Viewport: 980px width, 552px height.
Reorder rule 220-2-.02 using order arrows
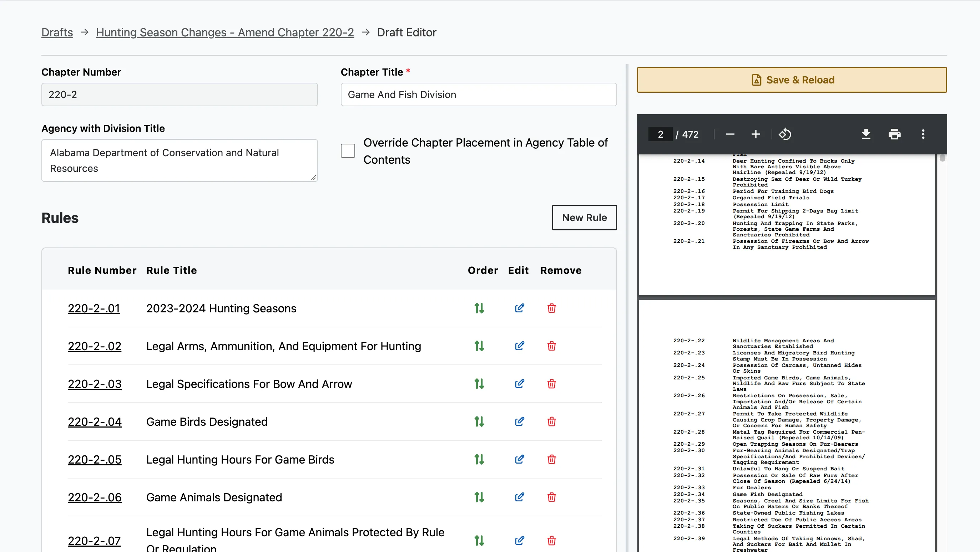tap(479, 346)
